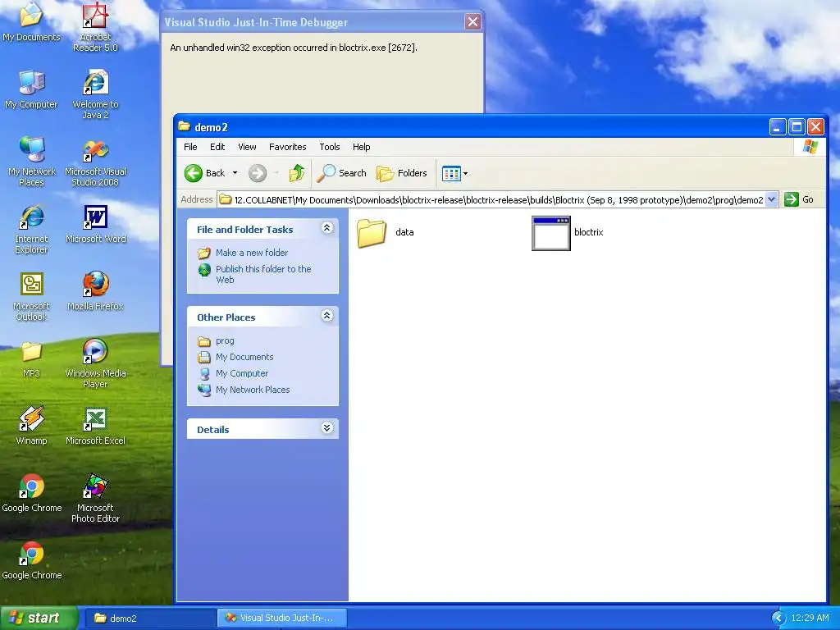Open the Edit menu

[217, 147]
